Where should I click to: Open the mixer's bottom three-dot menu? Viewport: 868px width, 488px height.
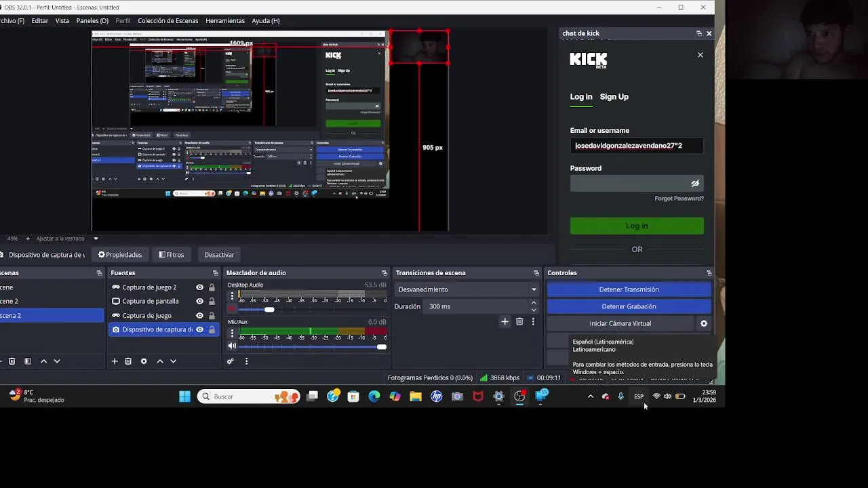pos(246,361)
